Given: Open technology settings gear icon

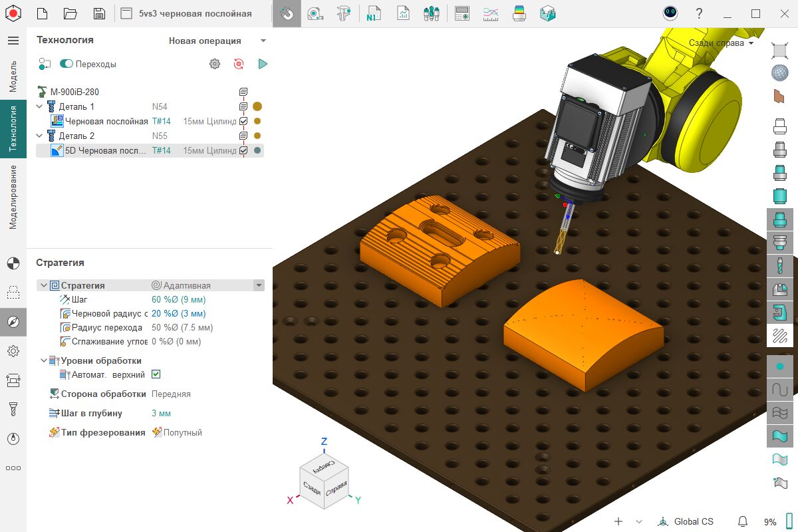Looking at the screenshot, I should (214, 64).
